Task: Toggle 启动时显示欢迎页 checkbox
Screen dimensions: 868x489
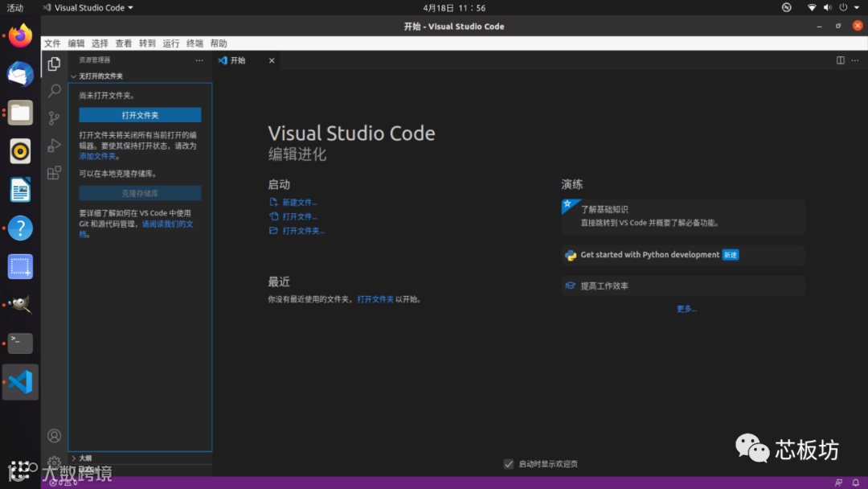Action: pyautogui.click(x=508, y=464)
